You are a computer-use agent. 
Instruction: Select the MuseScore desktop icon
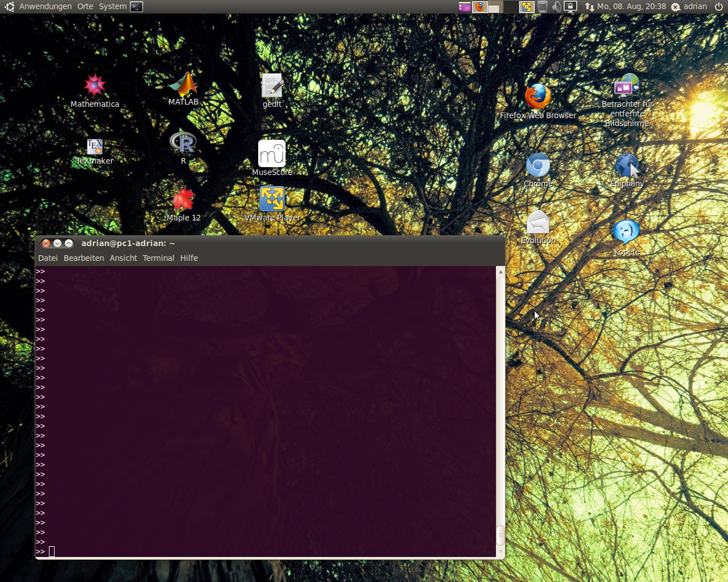click(x=272, y=154)
